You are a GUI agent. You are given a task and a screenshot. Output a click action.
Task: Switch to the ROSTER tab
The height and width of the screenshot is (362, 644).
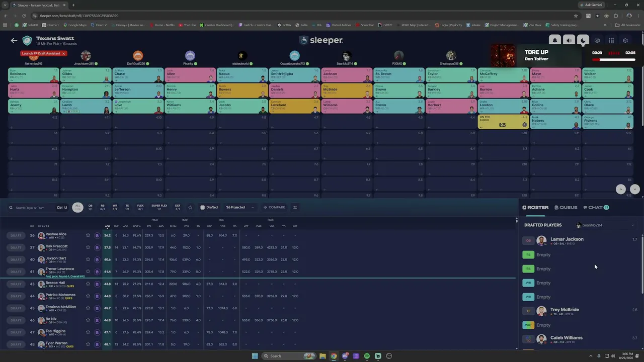[535, 207]
